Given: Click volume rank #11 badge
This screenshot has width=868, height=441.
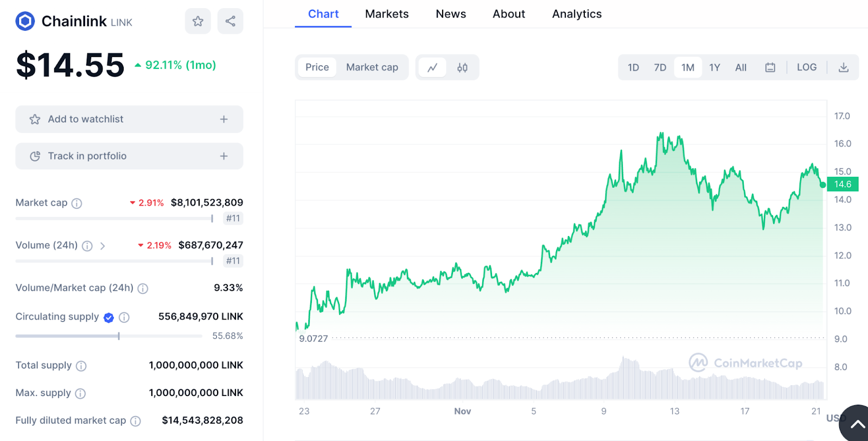Looking at the screenshot, I should (x=233, y=261).
